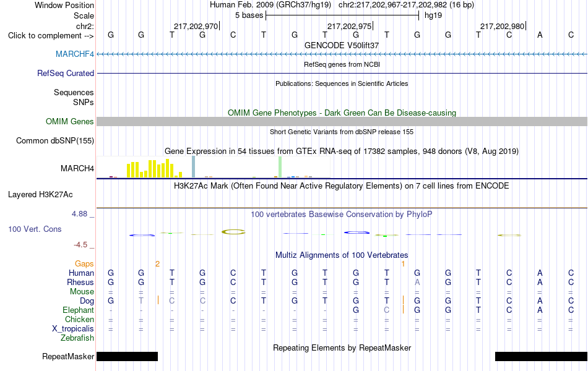Screen dimensions: 588x371
Task: Click the Mouse alignment row label
Action: coord(82,292)
